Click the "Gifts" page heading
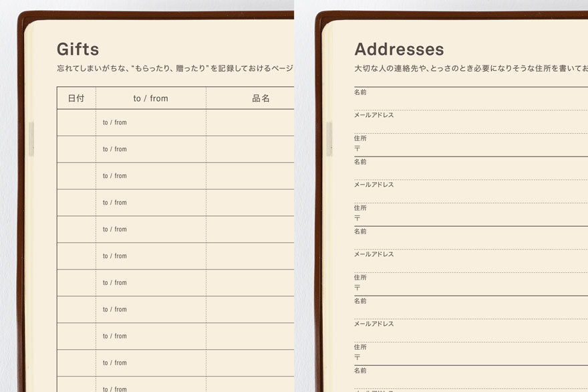This screenshot has width=588, height=392. coord(78,49)
